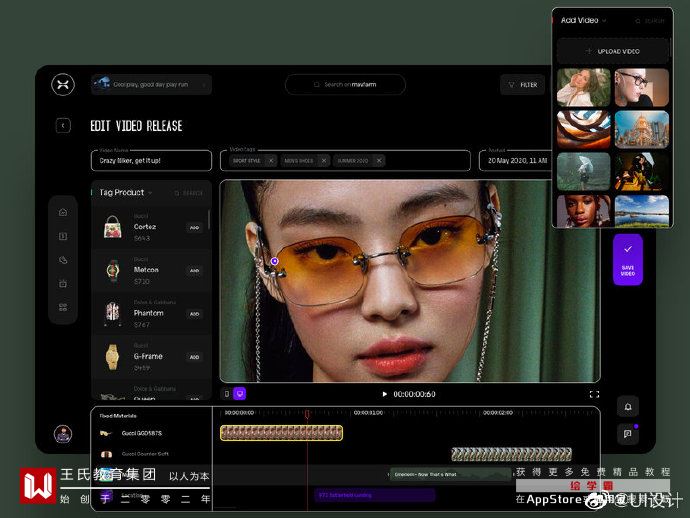Click the 00:00:02:00 timeline ruler mark
Image resolution: width=690 pixels, height=518 pixels.
tap(498, 413)
